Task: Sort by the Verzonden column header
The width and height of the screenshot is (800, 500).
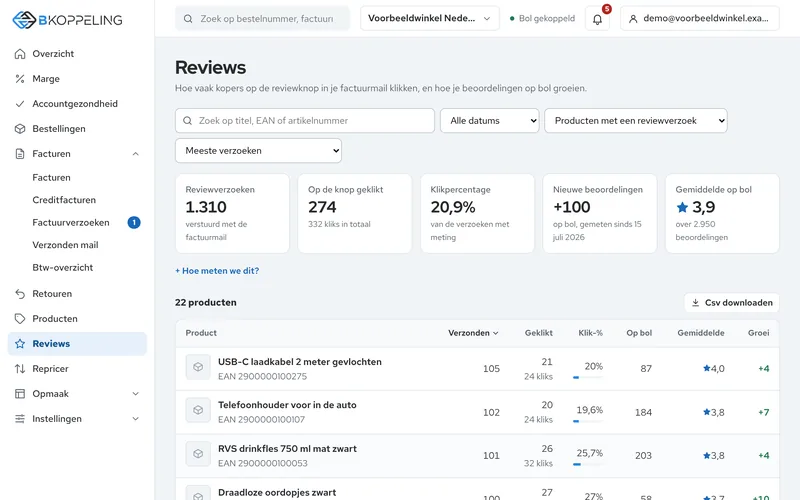Action: [x=473, y=333]
